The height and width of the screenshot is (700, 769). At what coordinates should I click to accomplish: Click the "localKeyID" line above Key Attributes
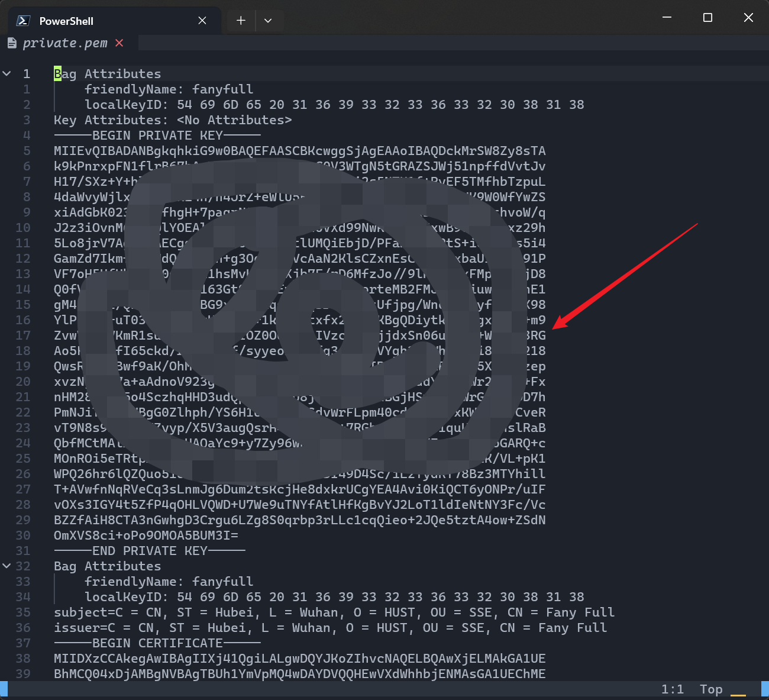[334, 105]
